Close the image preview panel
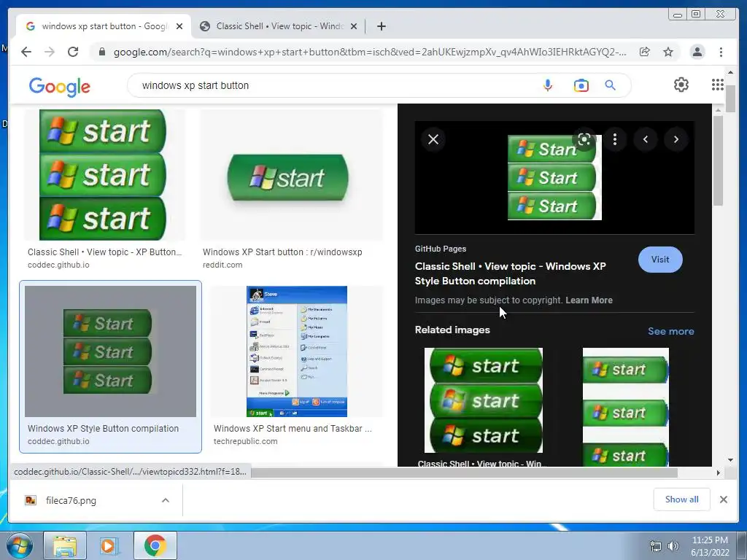747x560 pixels. [x=433, y=139]
